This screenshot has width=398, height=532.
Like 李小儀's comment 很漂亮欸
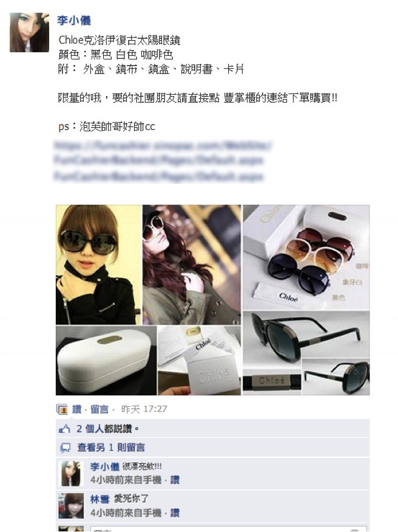point(175,480)
